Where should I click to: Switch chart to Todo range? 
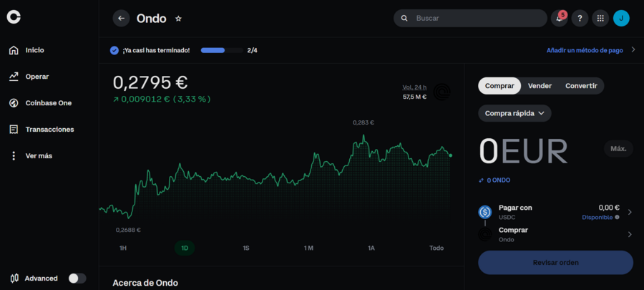(436, 248)
